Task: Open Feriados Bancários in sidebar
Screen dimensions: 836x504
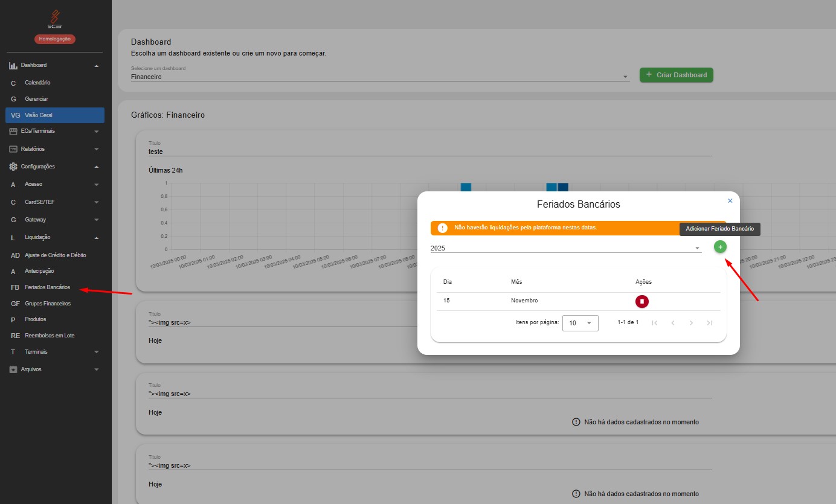Action: click(47, 287)
